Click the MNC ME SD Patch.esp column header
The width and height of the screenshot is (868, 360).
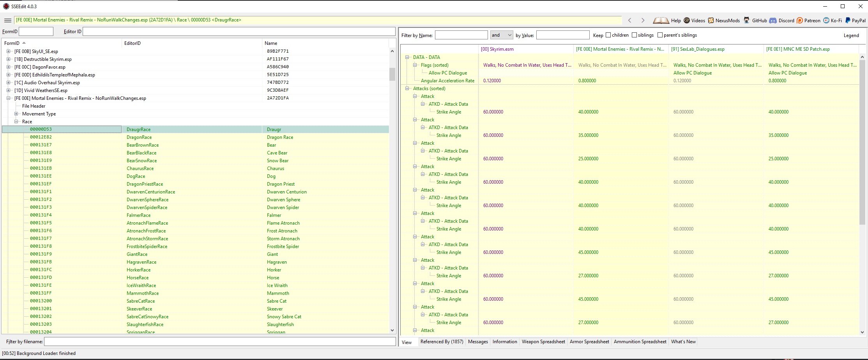811,49
